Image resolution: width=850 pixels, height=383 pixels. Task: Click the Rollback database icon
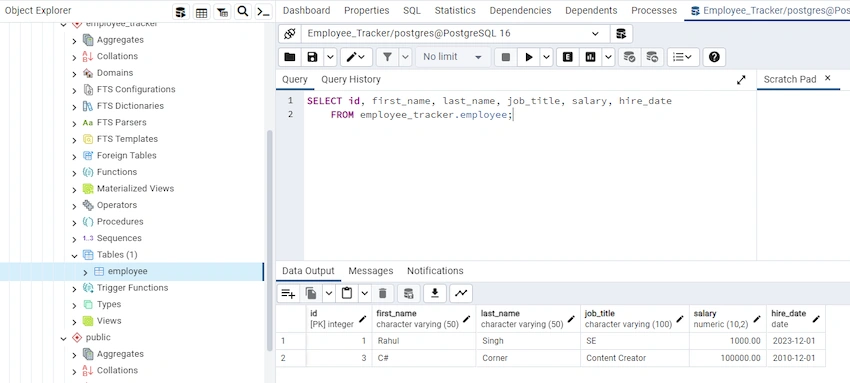[x=652, y=57]
